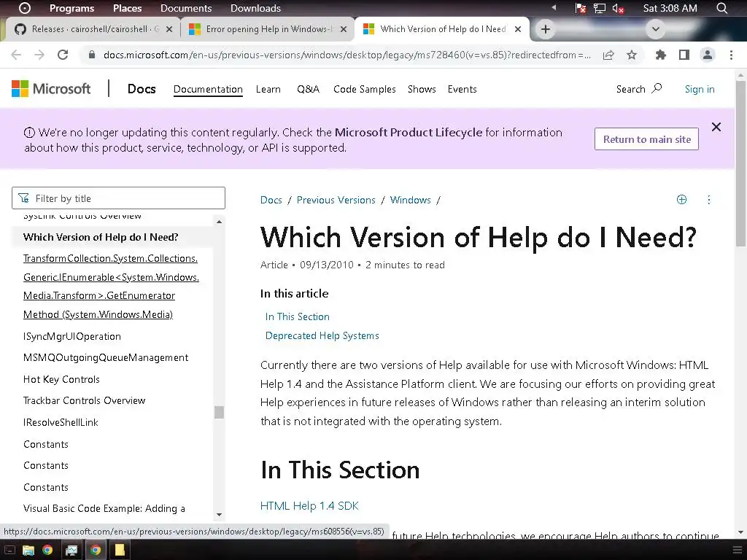Open the Chrome extensions puzzle icon
Viewport: 747px width, 560px height.
pos(661,55)
